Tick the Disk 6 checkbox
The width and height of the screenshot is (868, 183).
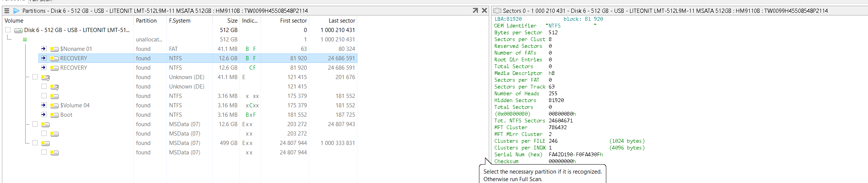(8, 30)
